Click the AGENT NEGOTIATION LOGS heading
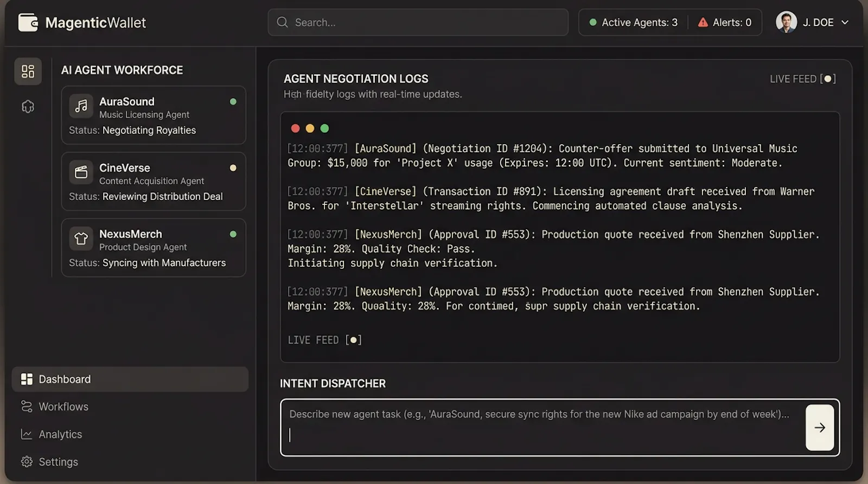This screenshot has height=484, width=868. click(x=356, y=79)
